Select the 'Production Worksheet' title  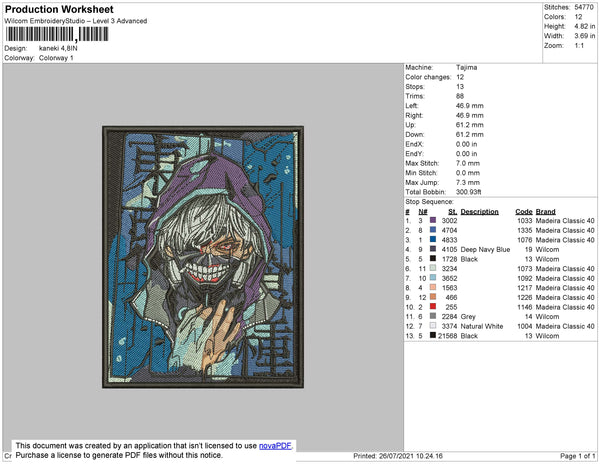(59, 10)
